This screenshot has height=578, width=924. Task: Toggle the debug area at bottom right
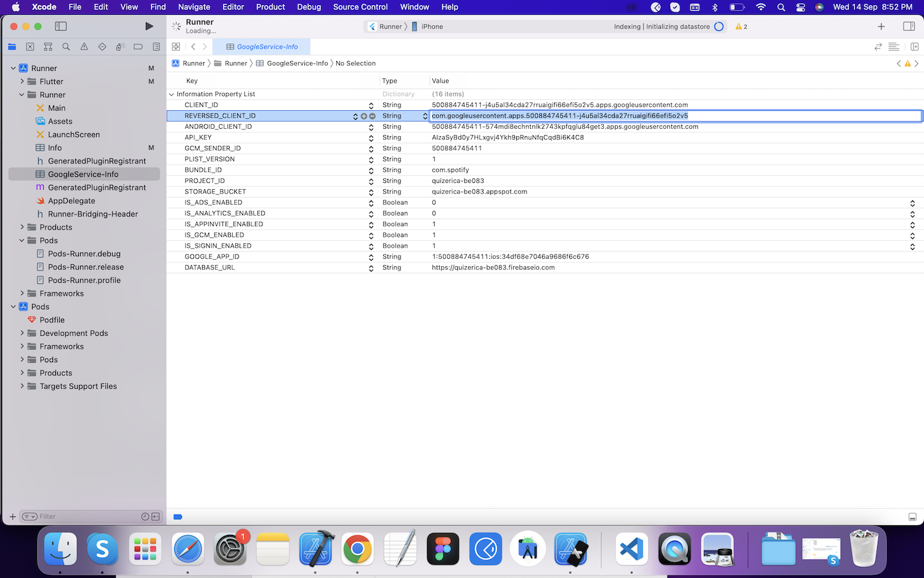[x=912, y=517]
